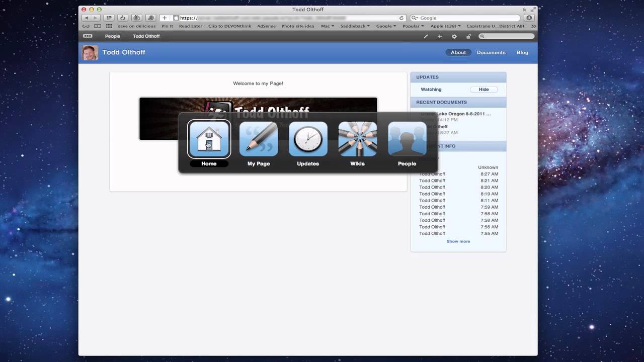Open the Saddleback bookmarks dropdown

pos(355,26)
